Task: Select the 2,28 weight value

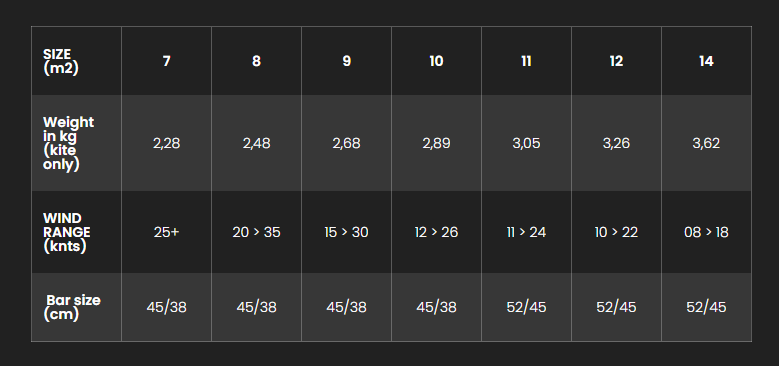Action: click(x=166, y=143)
